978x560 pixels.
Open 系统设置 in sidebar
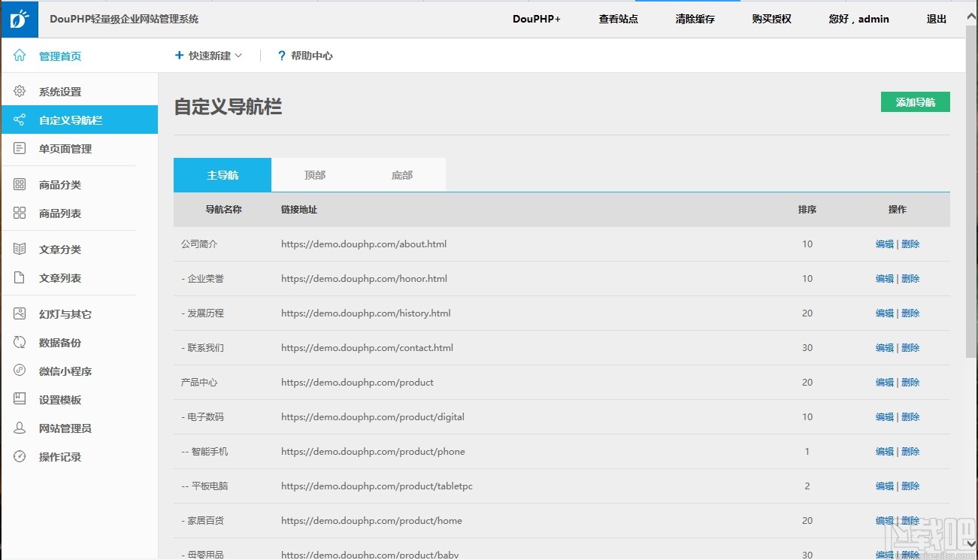coord(60,92)
